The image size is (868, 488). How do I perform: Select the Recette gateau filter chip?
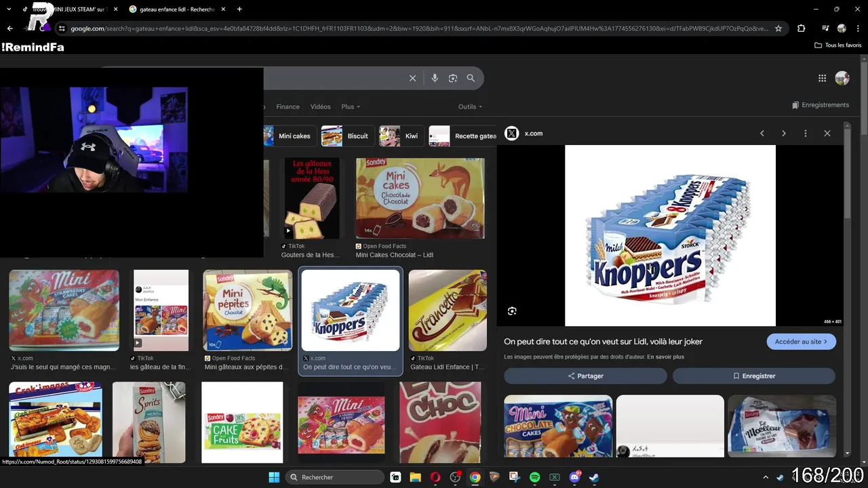[462, 136]
